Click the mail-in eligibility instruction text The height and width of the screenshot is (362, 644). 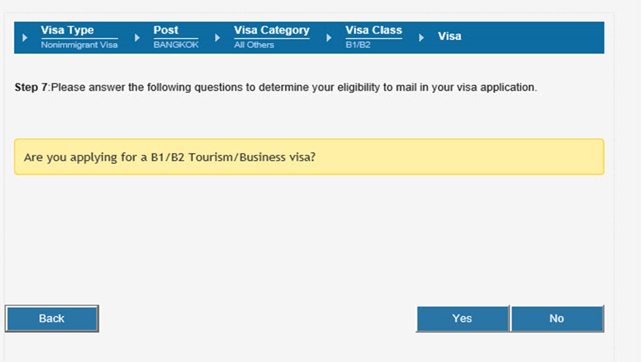[x=294, y=87]
